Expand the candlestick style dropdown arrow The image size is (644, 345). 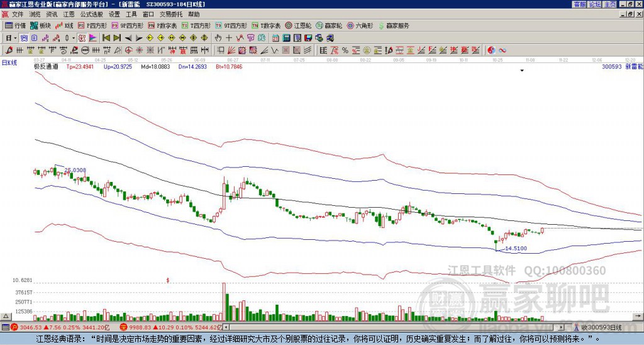pyautogui.click(x=74, y=38)
